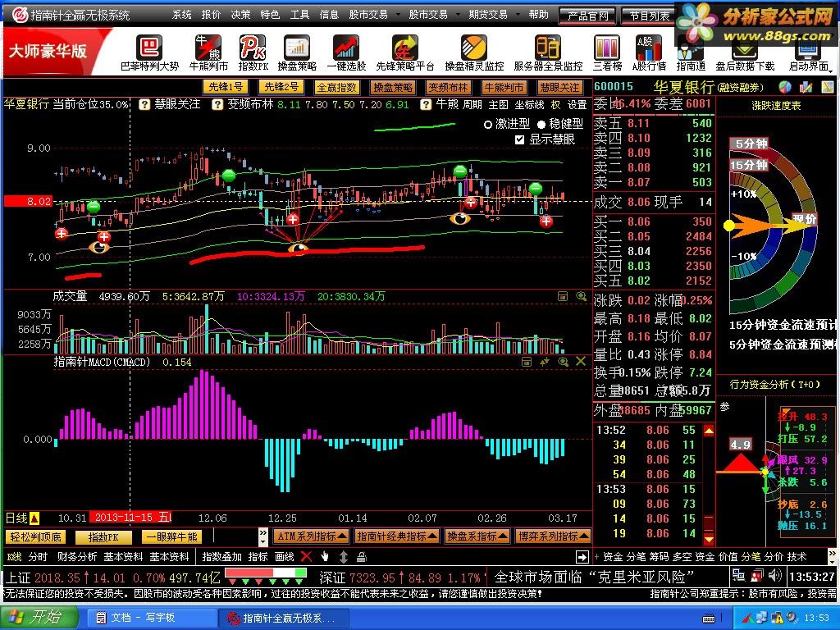The width and height of the screenshot is (840, 630).
Task: Expand the 指南针经典指标 dropdown
Action: point(397,536)
